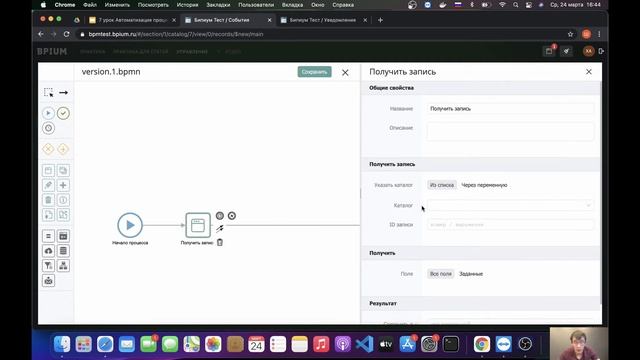Choose the equals sign task in palette
Image resolution: width=640 pixels, height=360 pixels.
pyautogui.click(x=48, y=236)
